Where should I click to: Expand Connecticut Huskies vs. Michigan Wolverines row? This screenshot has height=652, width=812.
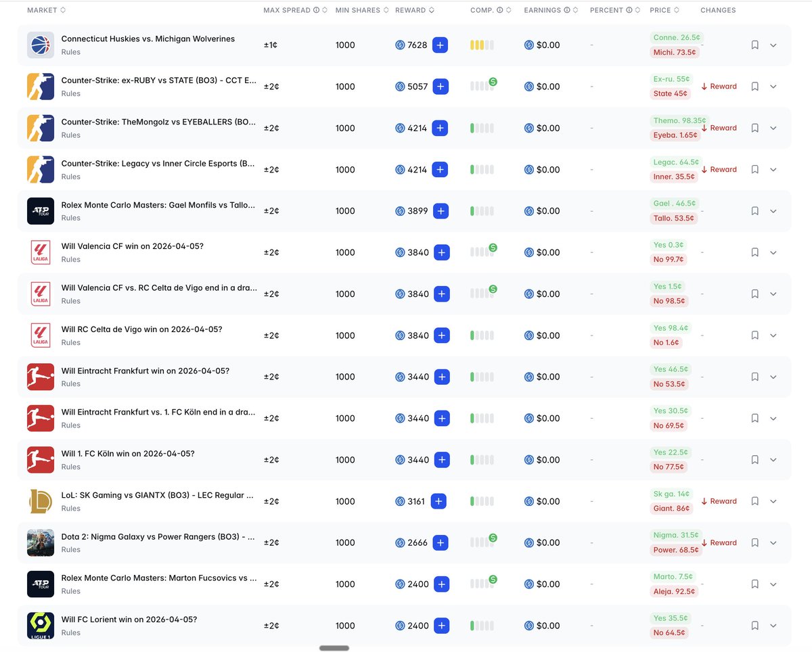coord(773,45)
